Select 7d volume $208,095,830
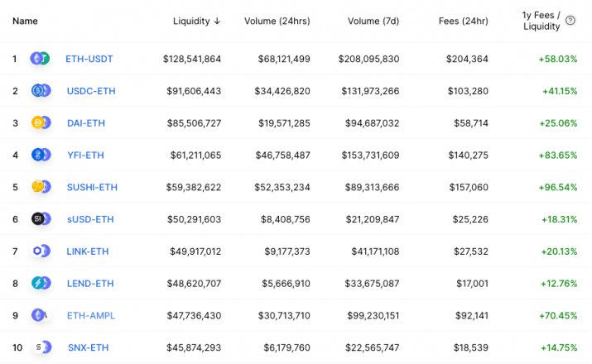Viewport: 592px width, 364px height. (x=369, y=59)
